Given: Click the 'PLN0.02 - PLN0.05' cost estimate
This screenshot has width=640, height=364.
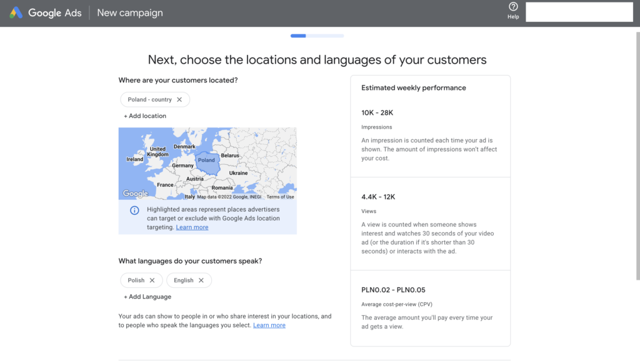Looking at the screenshot, I should pos(393,290).
